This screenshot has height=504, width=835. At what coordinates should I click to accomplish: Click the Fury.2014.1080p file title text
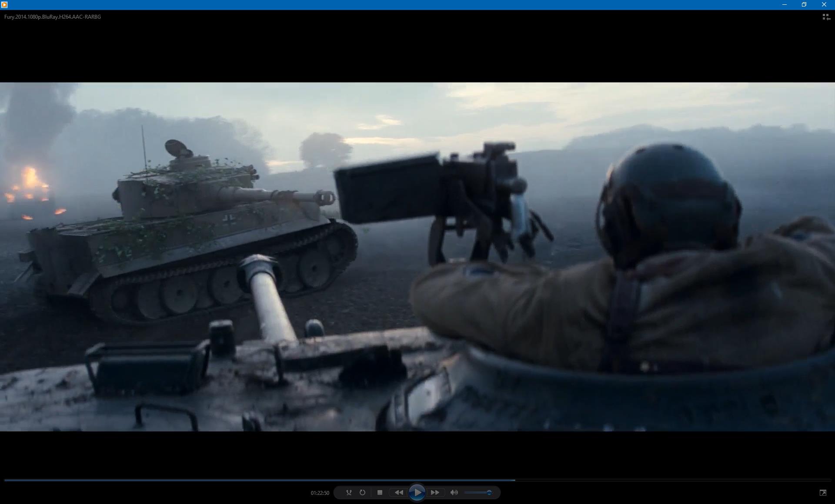tap(53, 17)
